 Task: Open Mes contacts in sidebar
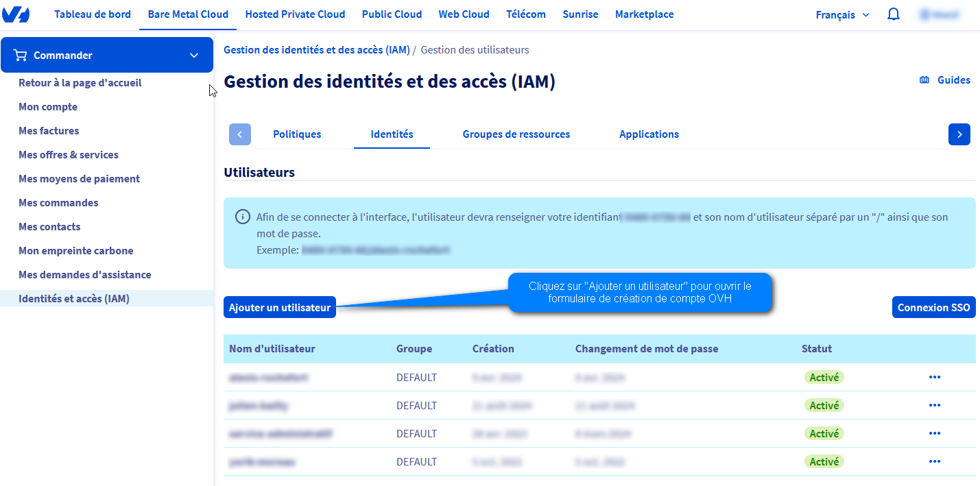tap(49, 227)
